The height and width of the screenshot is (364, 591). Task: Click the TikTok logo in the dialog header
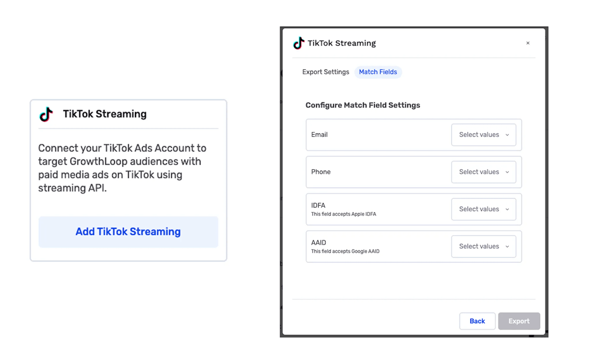click(299, 43)
